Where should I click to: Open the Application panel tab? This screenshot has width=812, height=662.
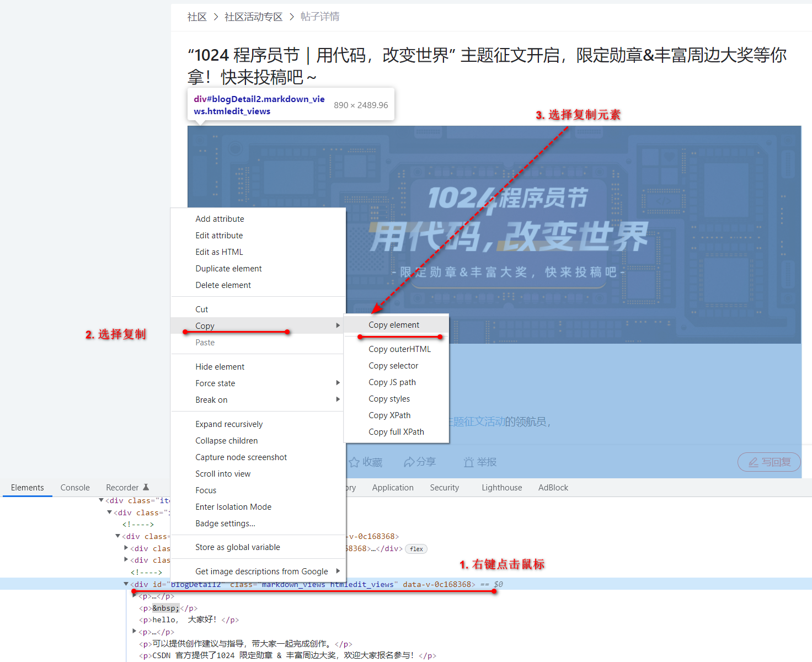pyautogui.click(x=393, y=487)
